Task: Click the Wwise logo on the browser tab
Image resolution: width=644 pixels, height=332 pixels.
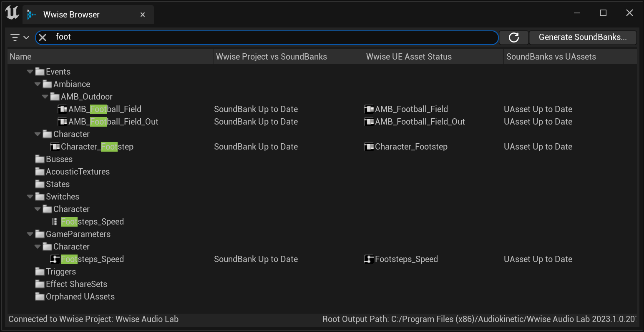Action: [32, 14]
